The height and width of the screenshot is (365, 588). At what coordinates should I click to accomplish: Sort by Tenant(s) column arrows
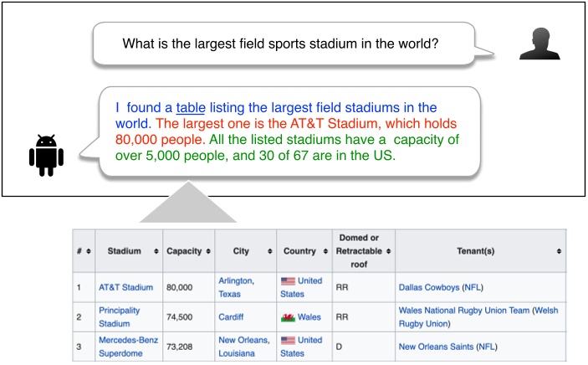click(x=558, y=250)
